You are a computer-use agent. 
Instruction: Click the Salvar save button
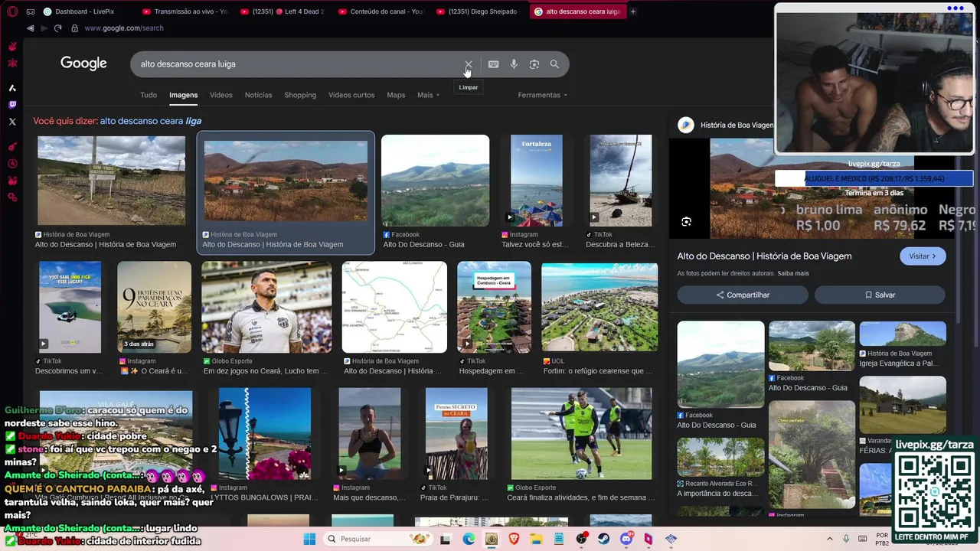(880, 295)
